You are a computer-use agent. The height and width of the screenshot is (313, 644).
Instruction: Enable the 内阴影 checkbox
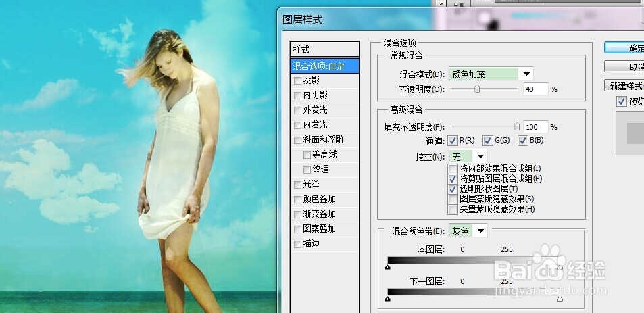coord(298,95)
